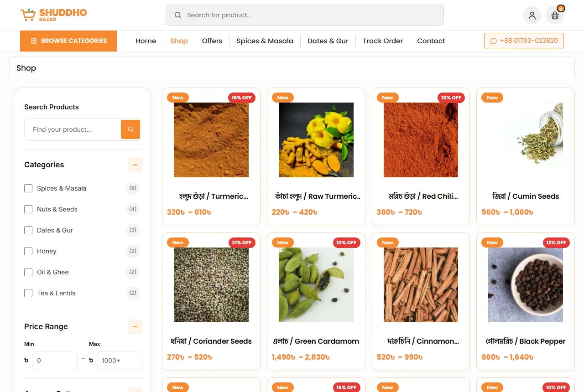Click the 21% OFF badge on Coriander Seeds
Screen dimensions: 584x392
[242, 242]
